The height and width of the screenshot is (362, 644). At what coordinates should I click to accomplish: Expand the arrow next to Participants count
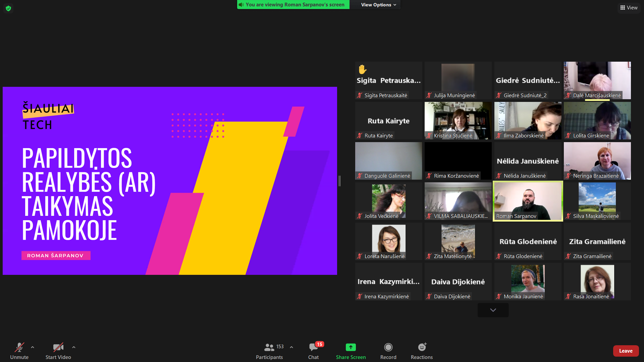click(291, 347)
